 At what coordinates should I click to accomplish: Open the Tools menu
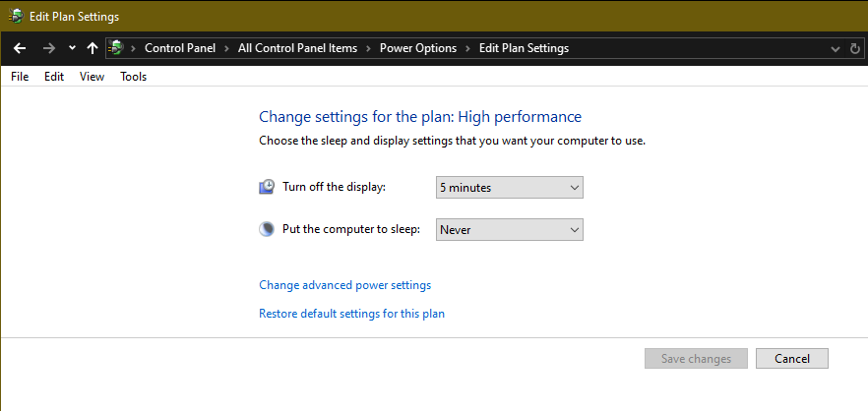tap(133, 77)
